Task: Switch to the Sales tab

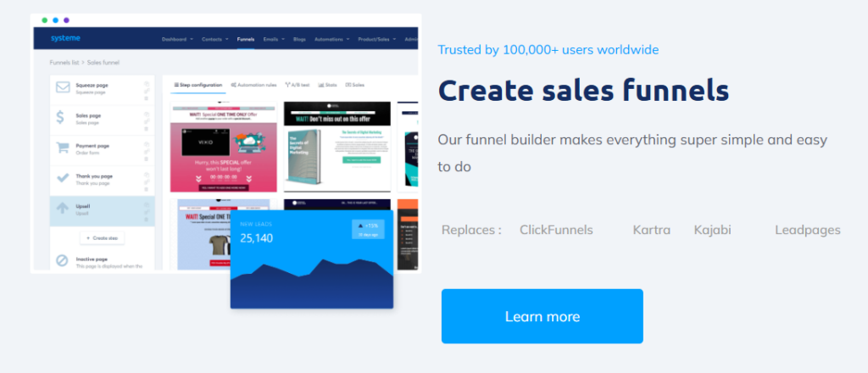Action: [355, 86]
